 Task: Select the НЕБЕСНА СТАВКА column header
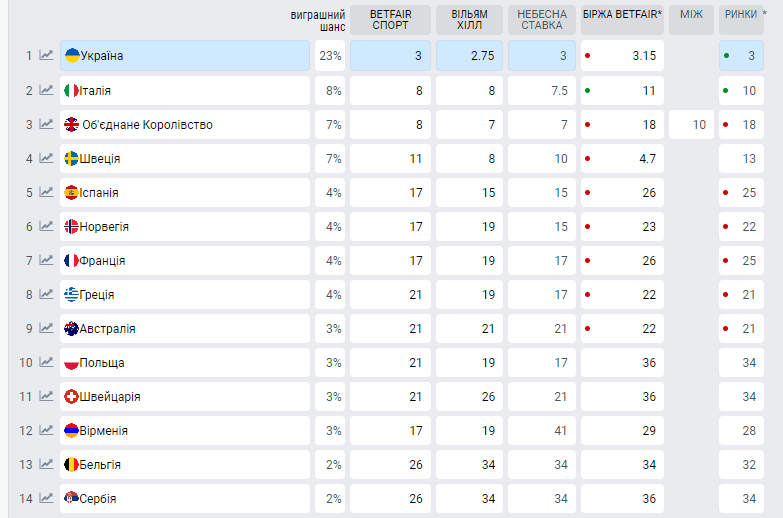542,19
